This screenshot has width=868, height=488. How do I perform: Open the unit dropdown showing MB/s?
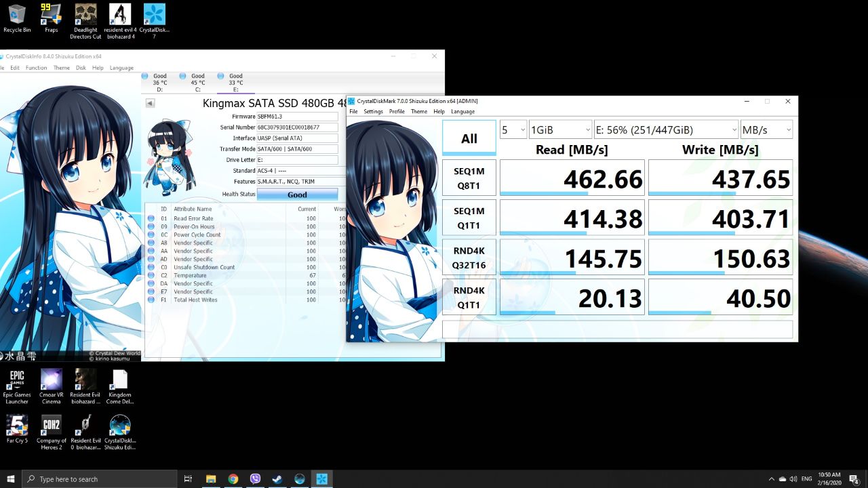tap(766, 129)
